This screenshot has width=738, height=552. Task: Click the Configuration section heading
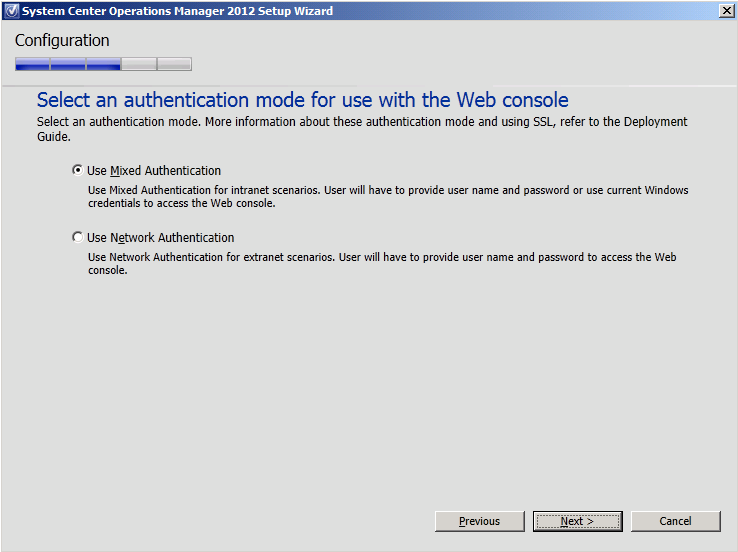coord(62,41)
